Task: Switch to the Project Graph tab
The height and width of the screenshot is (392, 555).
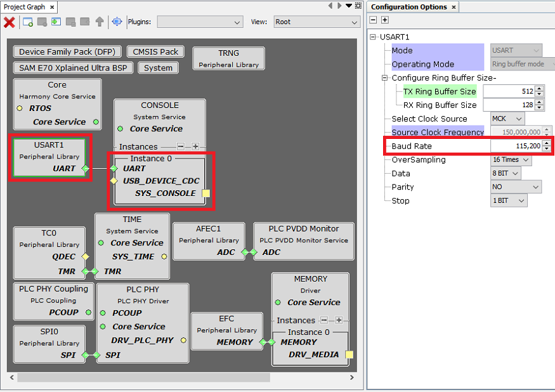Action: 25,7
